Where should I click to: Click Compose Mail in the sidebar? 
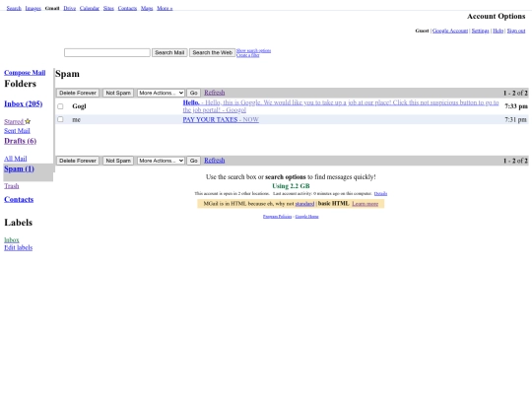[25, 73]
